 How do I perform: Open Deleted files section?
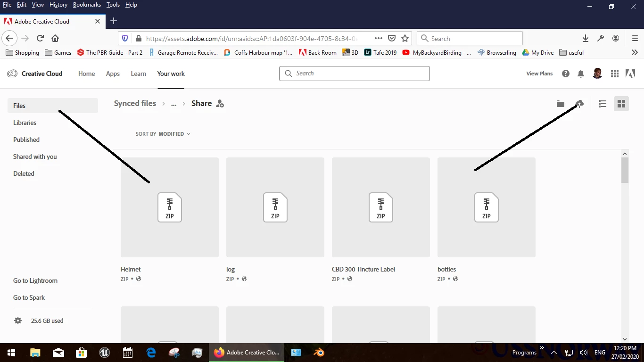point(24,173)
